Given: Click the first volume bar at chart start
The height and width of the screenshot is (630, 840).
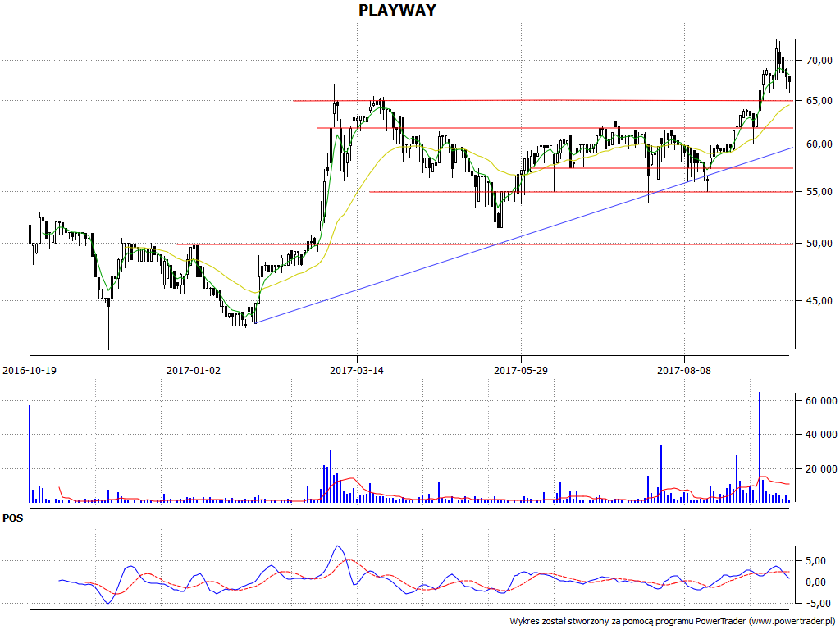Looking at the screenshot, I should [x=30, y=454].
